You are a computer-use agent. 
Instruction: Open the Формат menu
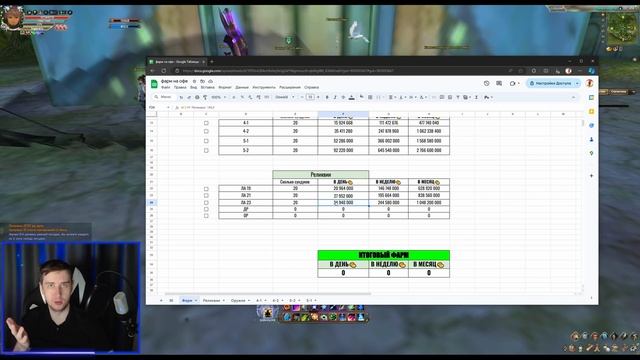click(x=225, y=87)
